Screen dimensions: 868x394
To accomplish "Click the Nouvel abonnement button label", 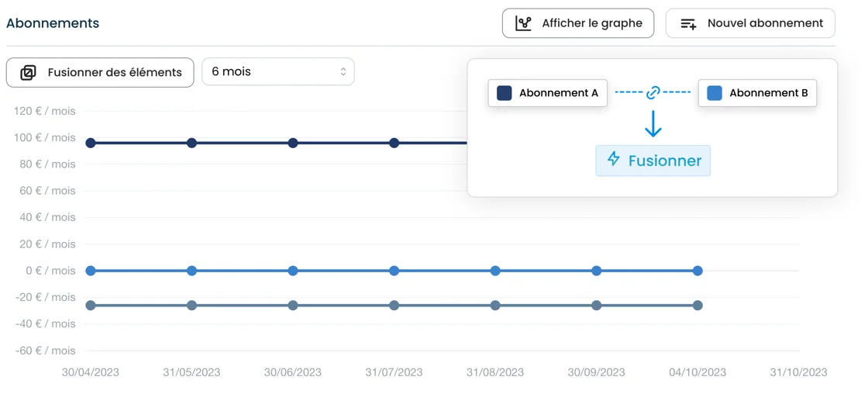I will (765, 23).
